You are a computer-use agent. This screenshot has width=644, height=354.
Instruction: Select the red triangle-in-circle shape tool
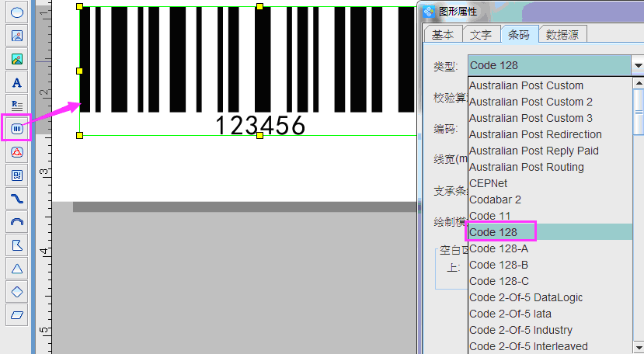(x=17, y=152)
